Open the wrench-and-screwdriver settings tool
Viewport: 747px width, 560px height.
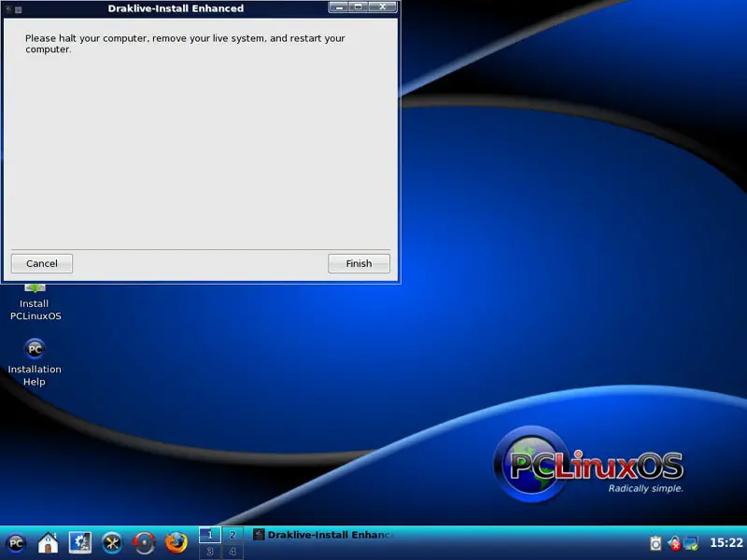[112, 542]
